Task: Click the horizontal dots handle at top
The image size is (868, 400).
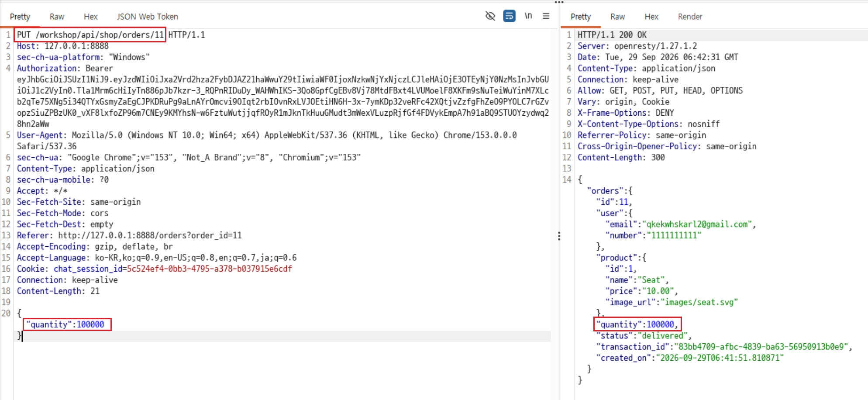Action: 559,2
